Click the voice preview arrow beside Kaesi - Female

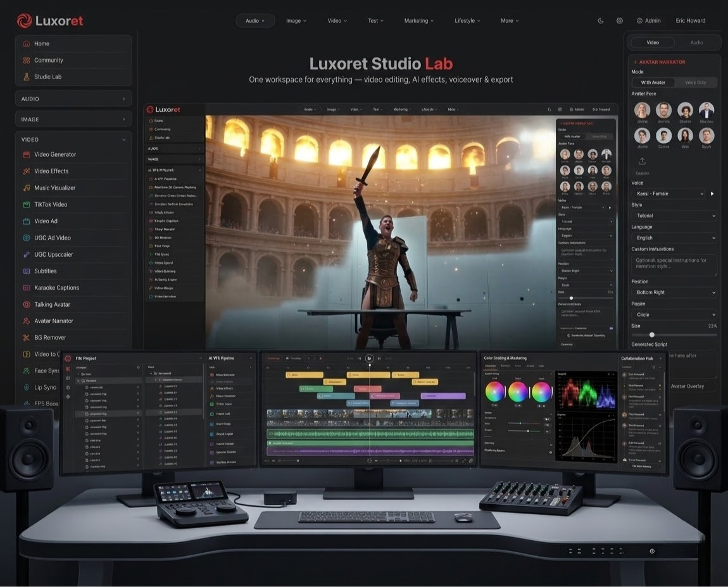[712, 194]
